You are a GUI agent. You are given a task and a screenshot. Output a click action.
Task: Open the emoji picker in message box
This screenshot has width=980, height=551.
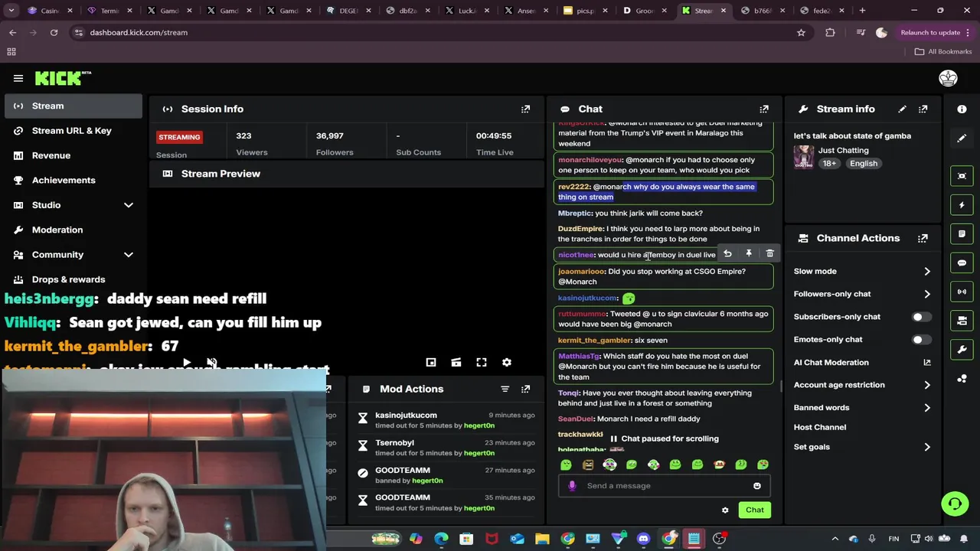(756, 485)
